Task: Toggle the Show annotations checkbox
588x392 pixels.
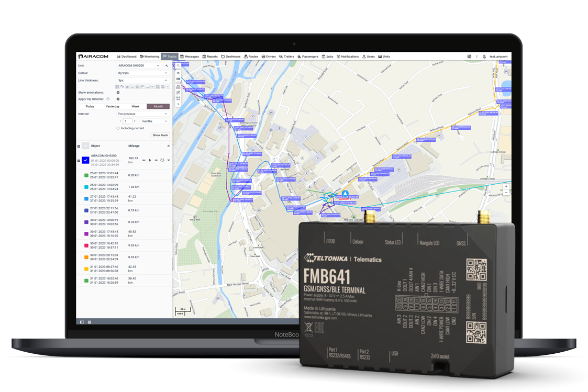Action: pos(118,92)
